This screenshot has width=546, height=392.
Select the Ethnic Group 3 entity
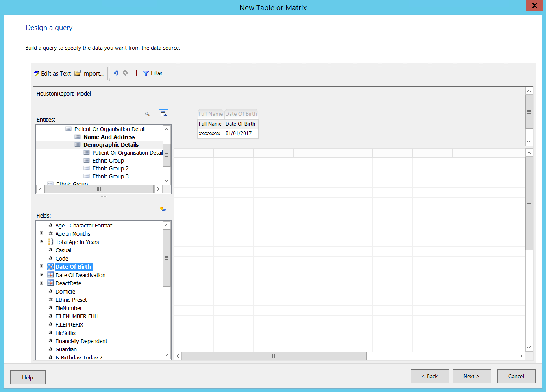tap(111, 176)
